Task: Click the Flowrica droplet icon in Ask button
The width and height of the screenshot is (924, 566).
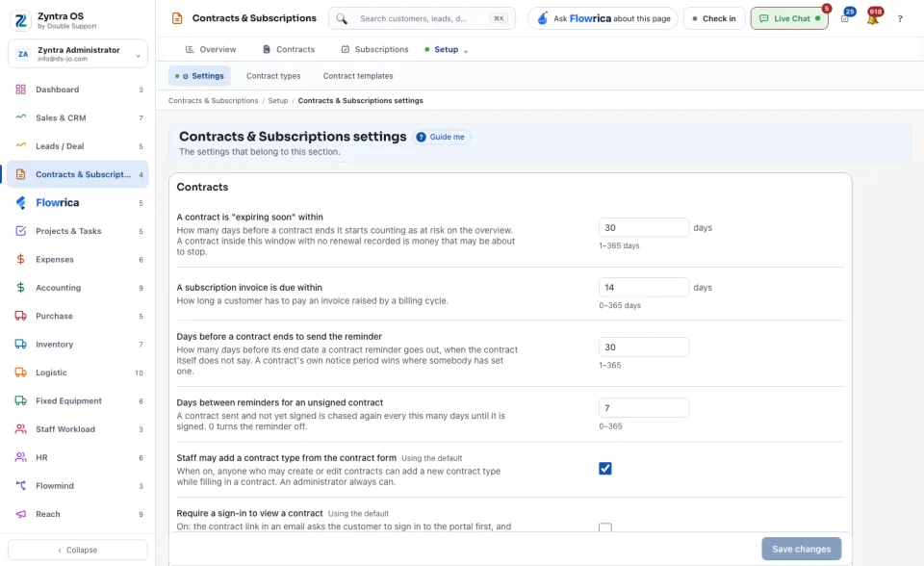Action: 542,18
